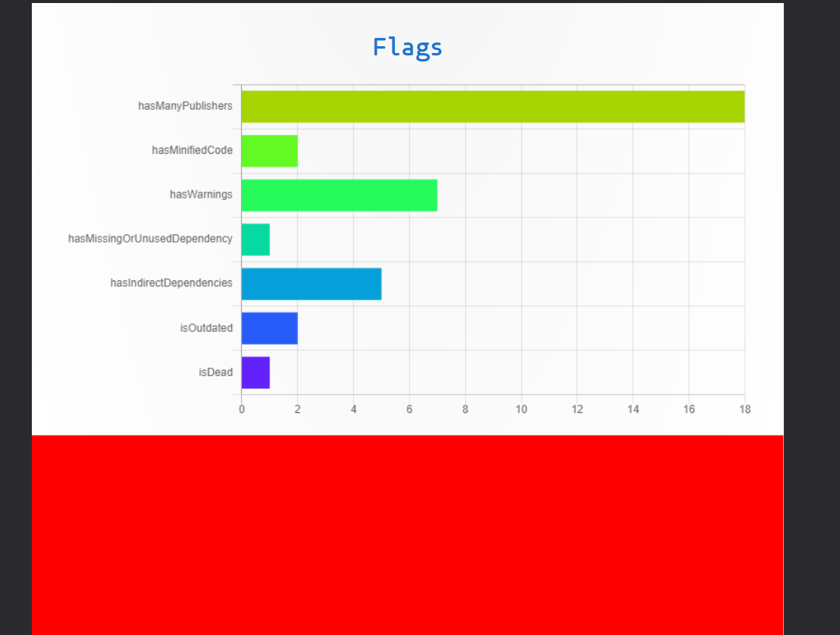Screen dimensions: 840x635
Task: Click the x-axis value 10
Action: click(522, 410)
